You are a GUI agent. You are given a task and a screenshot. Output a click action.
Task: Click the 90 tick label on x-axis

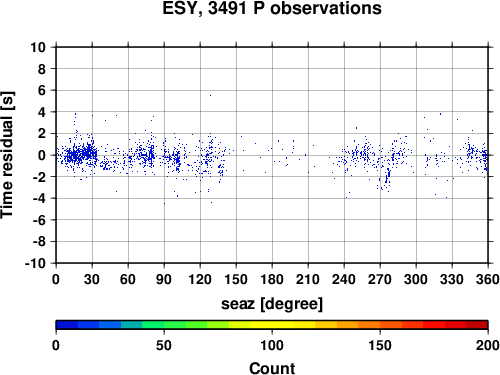(x=164, y=279)
